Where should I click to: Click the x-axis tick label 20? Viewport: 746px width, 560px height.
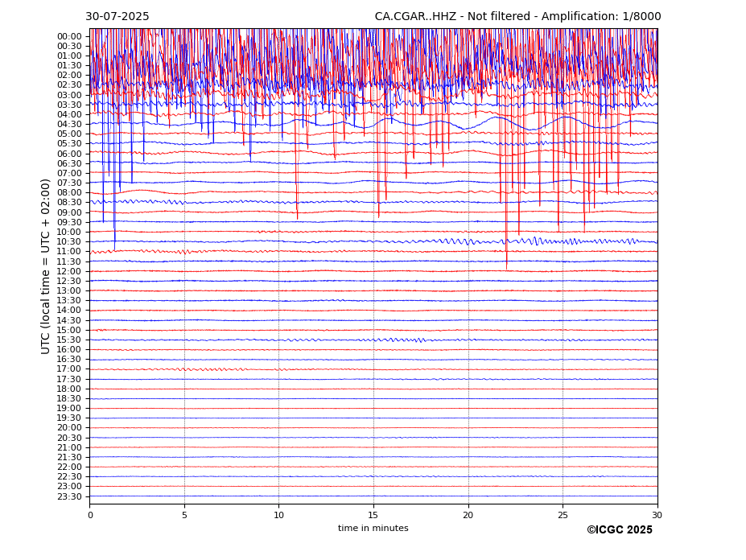click(468, 515)
